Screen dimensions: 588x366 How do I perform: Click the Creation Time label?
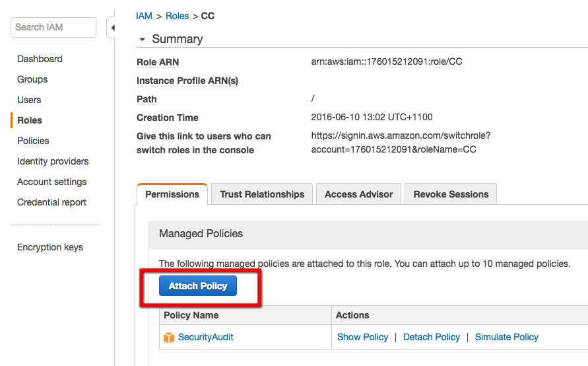pos(167,118)
